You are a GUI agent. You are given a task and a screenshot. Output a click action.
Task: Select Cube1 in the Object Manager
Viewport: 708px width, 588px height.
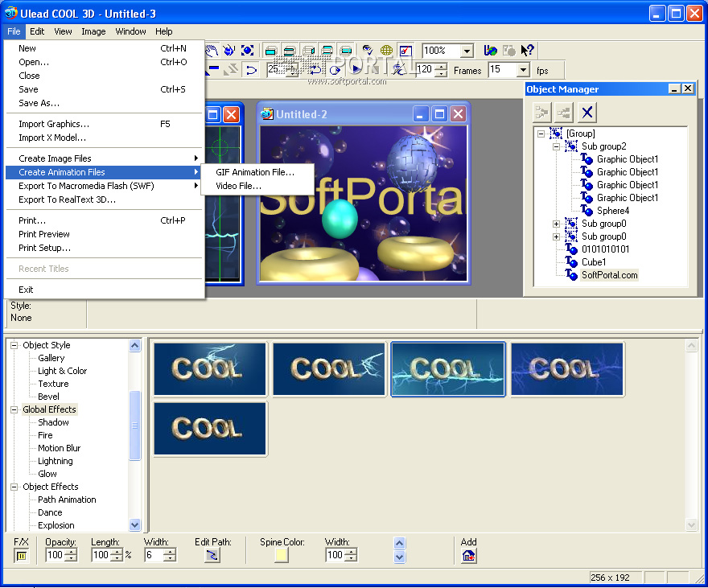594,262
